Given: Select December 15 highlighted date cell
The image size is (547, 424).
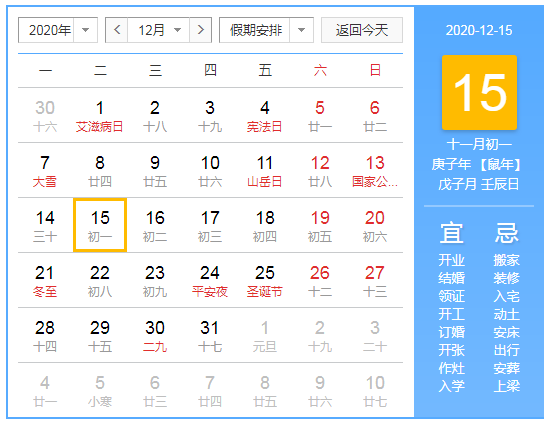Looking at the screenshot, I should click(x=100, y=225).
